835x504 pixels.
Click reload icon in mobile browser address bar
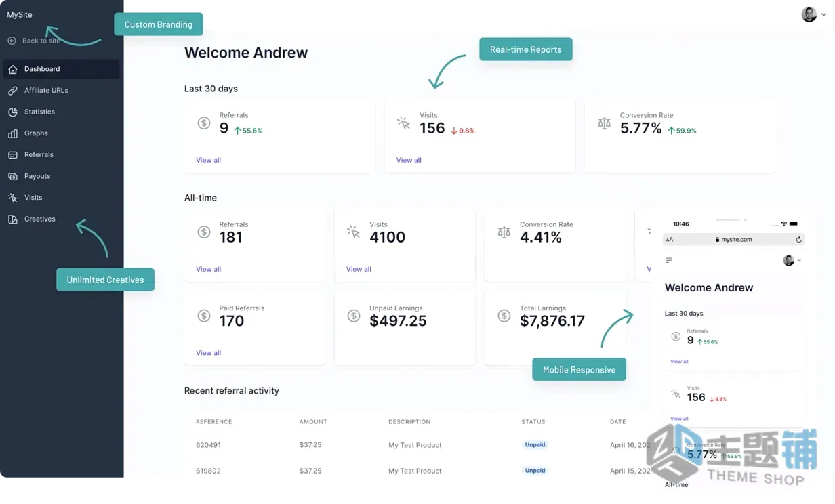799,240
